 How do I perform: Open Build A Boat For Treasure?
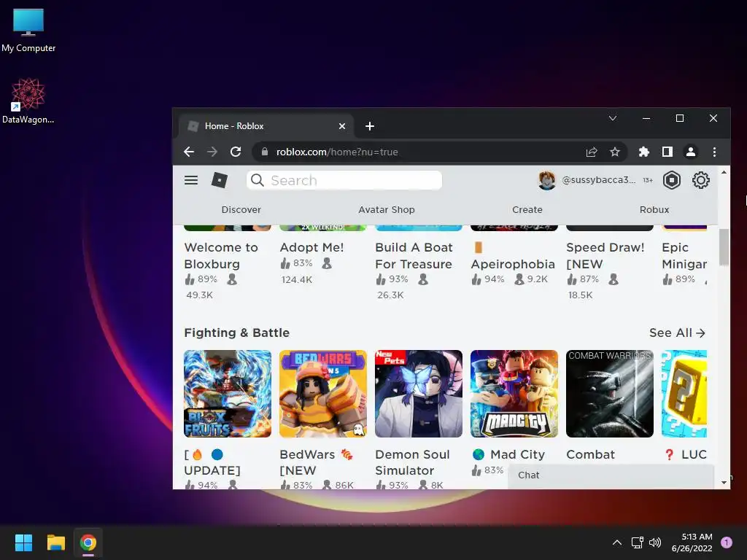coord(414,256)
